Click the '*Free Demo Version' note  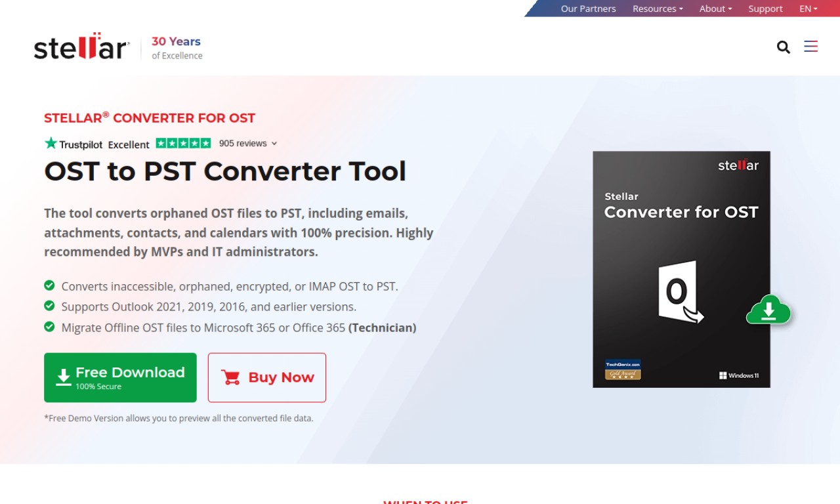[178, 418]
